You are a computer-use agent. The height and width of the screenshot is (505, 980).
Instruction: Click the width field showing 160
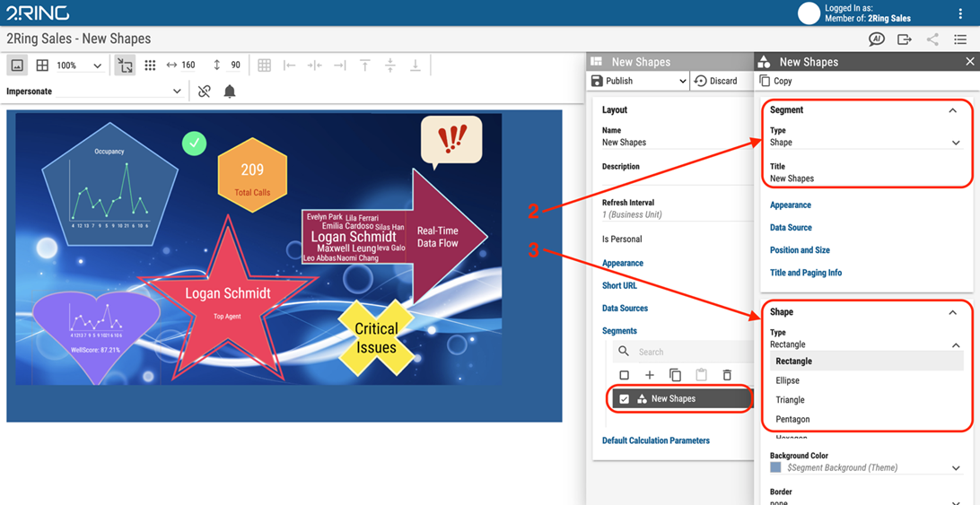pyautogui.click(x=188, y=65)
